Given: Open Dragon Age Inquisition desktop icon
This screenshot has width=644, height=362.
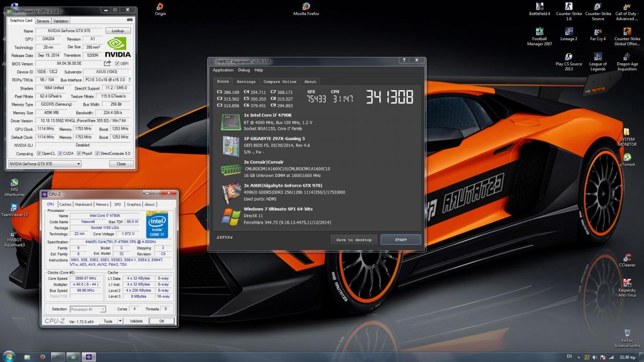Looking at the screenshot, I should (627, 62).
